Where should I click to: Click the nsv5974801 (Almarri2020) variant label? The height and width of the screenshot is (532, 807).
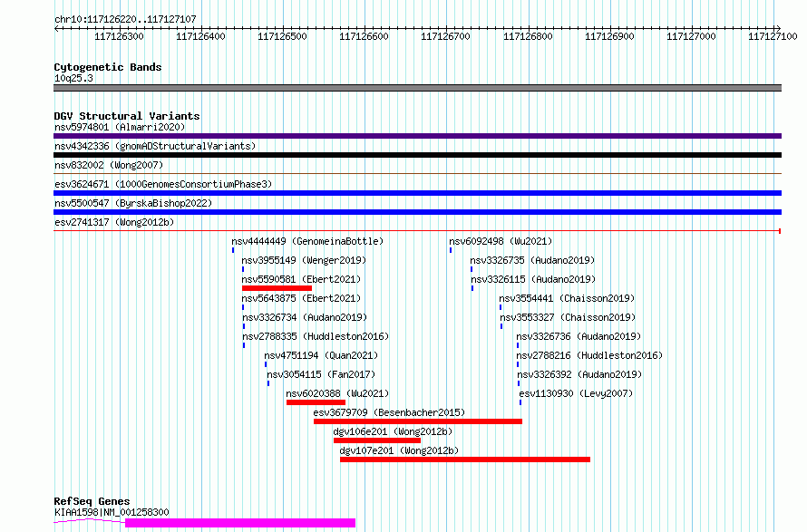[120, 127]
